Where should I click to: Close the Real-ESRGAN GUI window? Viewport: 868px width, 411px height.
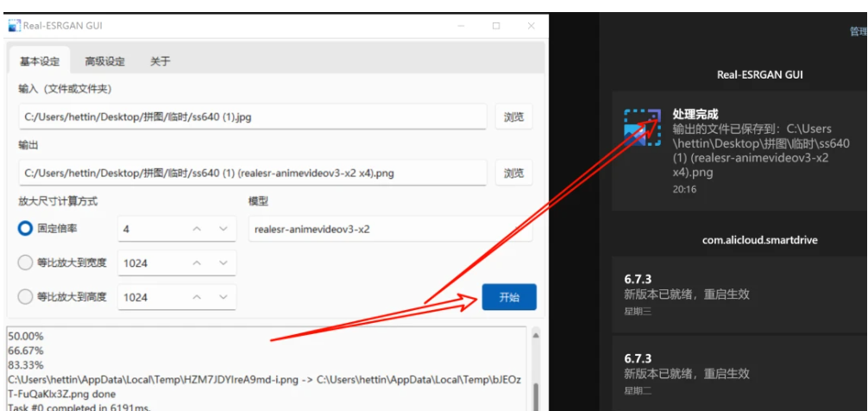click(x=531, y=26)
